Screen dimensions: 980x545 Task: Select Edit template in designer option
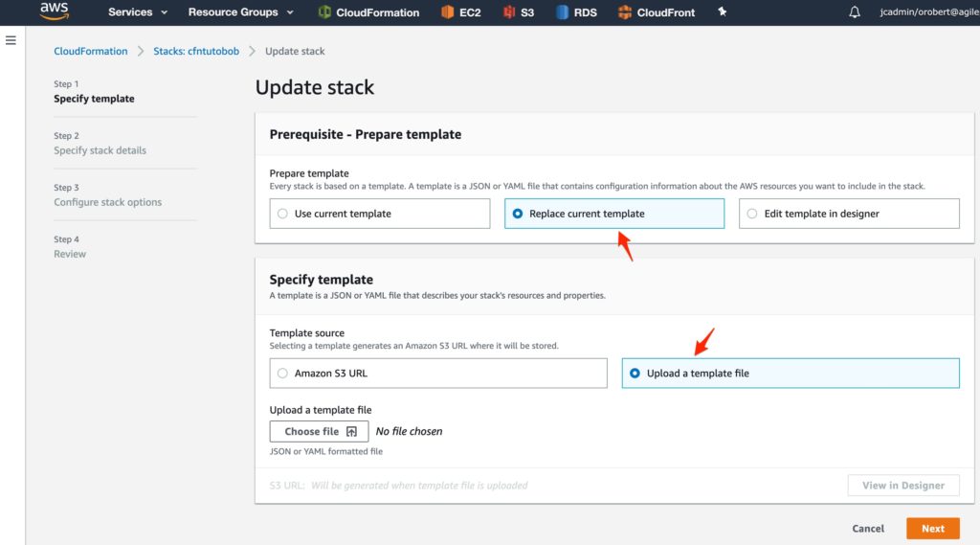click(x=849, y=214)
